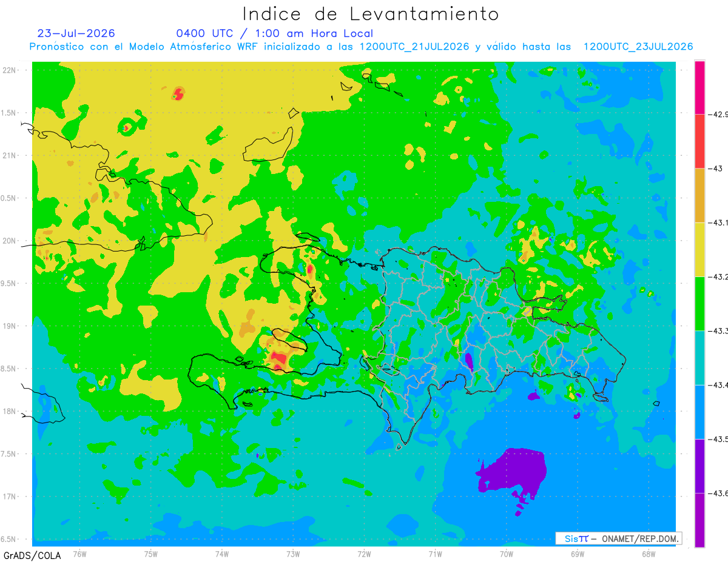Select the date label '23-Jul-2026'
728x562 pixels.
pyautogui.click(x=76, y=33)
